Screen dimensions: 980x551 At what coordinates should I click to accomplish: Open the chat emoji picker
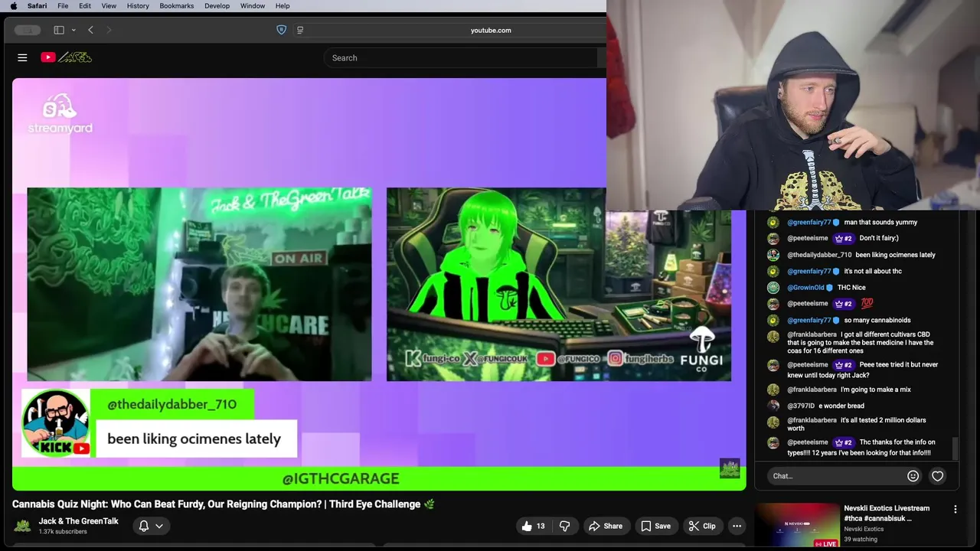pos(913,476)
